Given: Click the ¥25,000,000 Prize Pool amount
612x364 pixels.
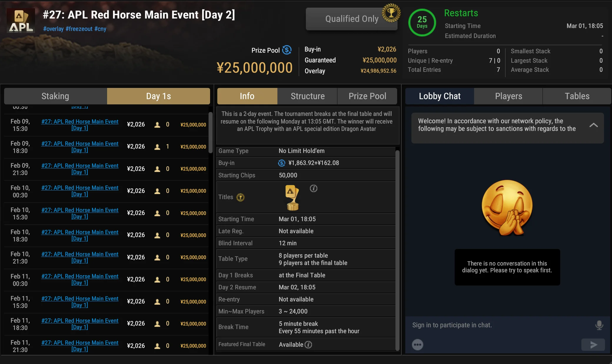Looking at the screenshot, I should 255,68.
